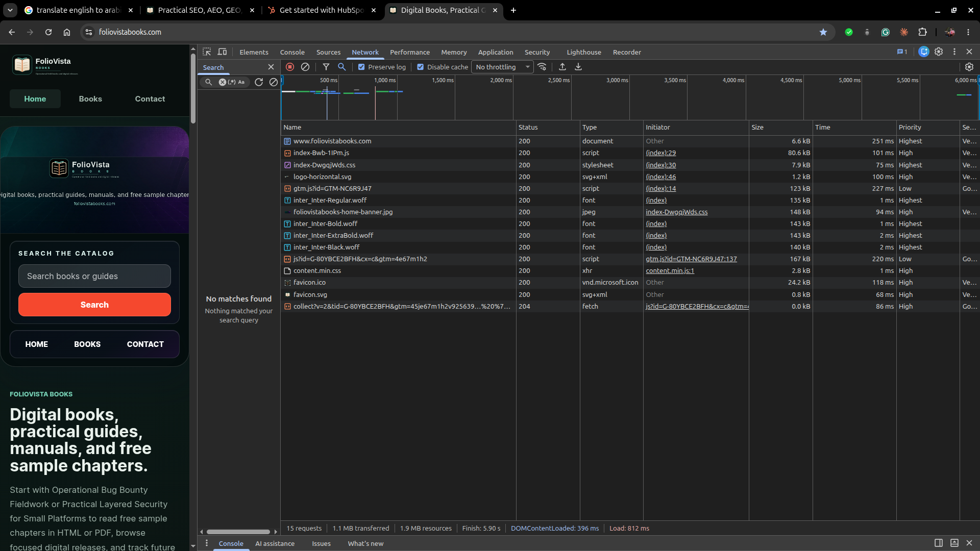Screen dimensions: 980x551
Task: Open the tab search dropdown chevron
Action: click(x=10, y=10)
